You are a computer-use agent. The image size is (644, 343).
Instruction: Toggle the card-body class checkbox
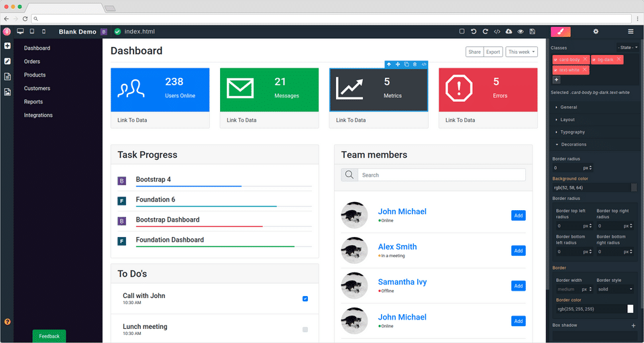[x=555, y=60]
